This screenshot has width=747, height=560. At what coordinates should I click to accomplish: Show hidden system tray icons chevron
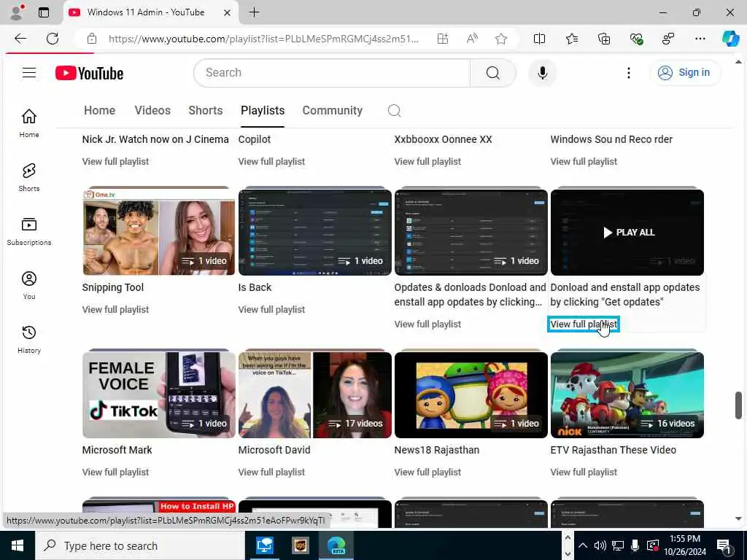click(583, 545)
